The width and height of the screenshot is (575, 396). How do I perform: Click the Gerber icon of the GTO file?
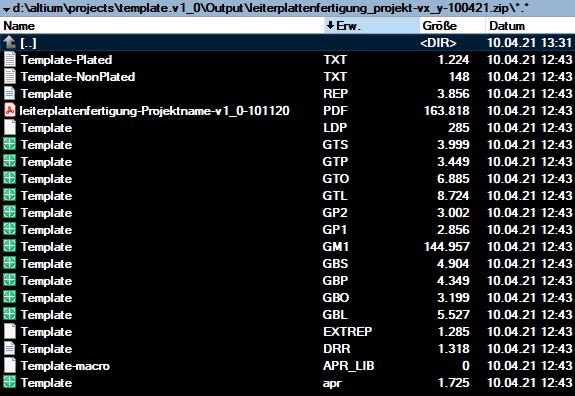pos(10,179)
